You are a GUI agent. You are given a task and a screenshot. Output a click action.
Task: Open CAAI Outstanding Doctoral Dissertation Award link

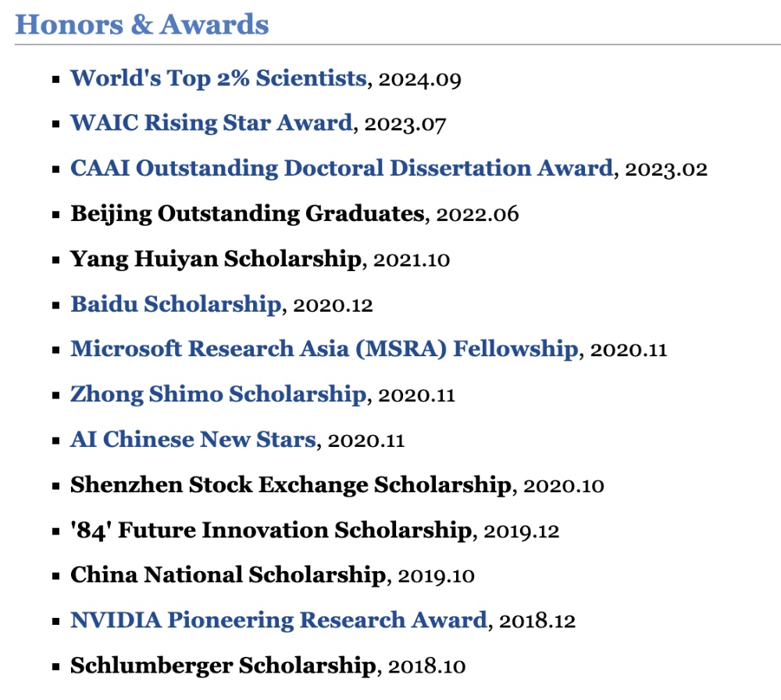pyautogui.click(x=341, y=168)
